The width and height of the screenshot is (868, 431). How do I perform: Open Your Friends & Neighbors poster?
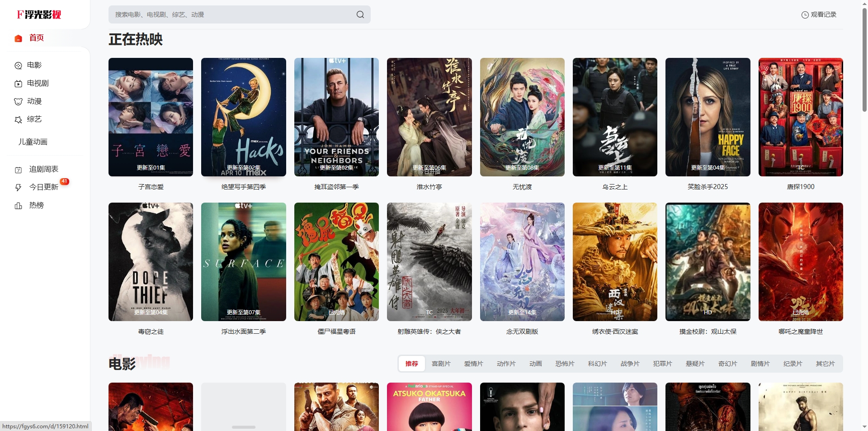pyautogui.click(x=336, y=117)
